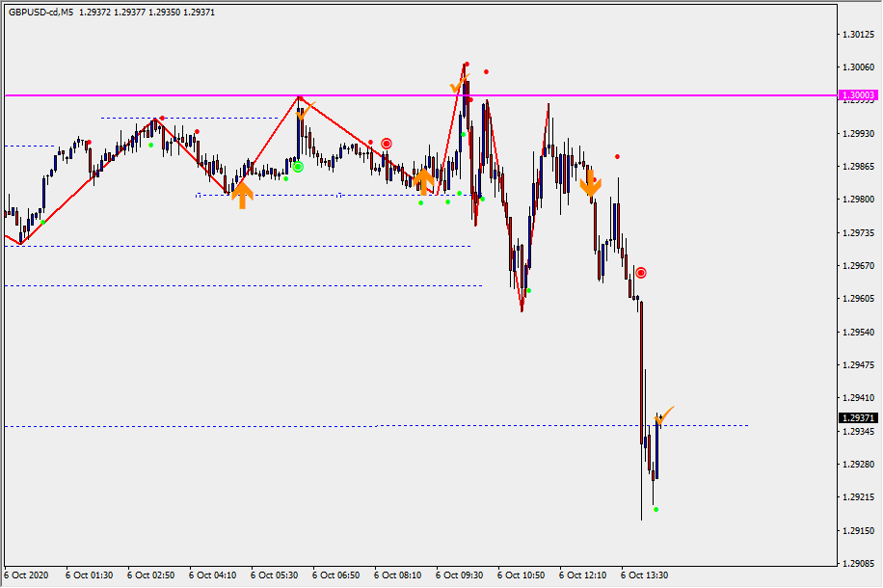This screenshot has height=588, width=883.
Task: Select the 6 Oct 13:30 time label
Action: (x=644, y=575)
